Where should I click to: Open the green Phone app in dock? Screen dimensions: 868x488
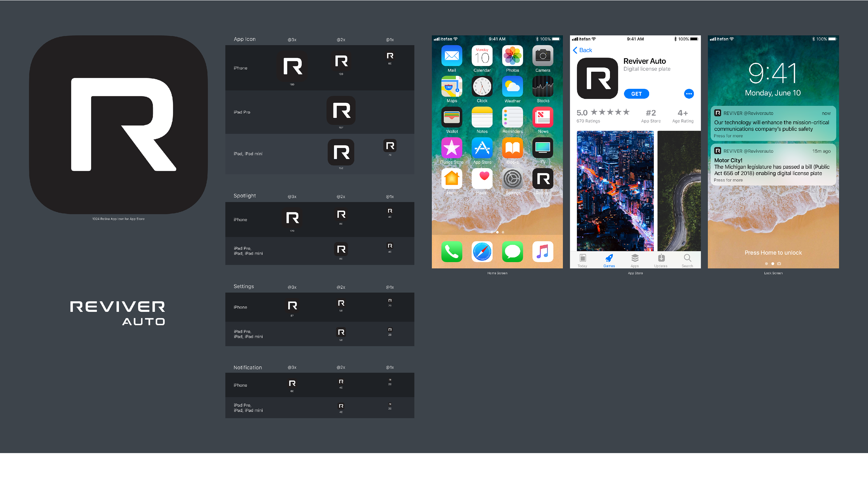(x=452, y=252)
